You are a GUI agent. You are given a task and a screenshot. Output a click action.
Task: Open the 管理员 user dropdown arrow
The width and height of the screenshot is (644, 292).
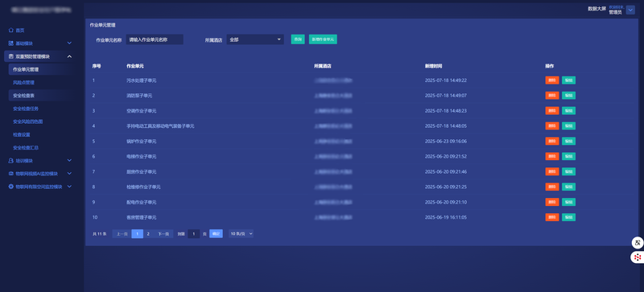click(630, 10)
